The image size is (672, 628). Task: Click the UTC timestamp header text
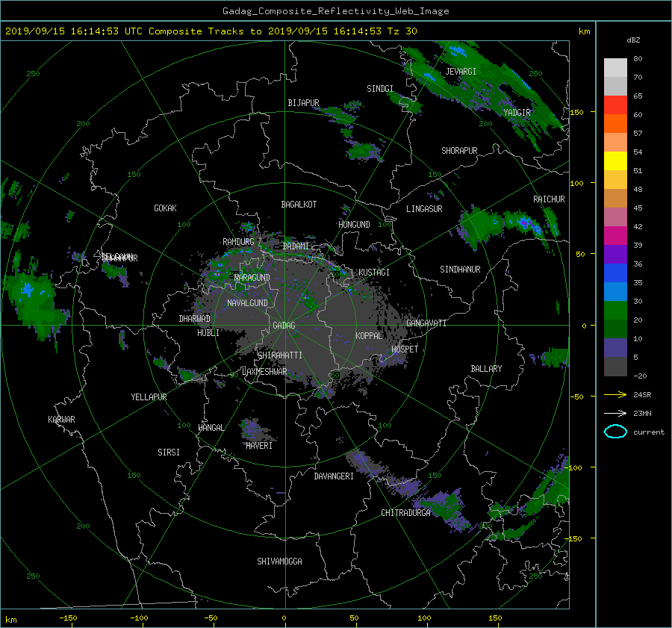[211, 31]
